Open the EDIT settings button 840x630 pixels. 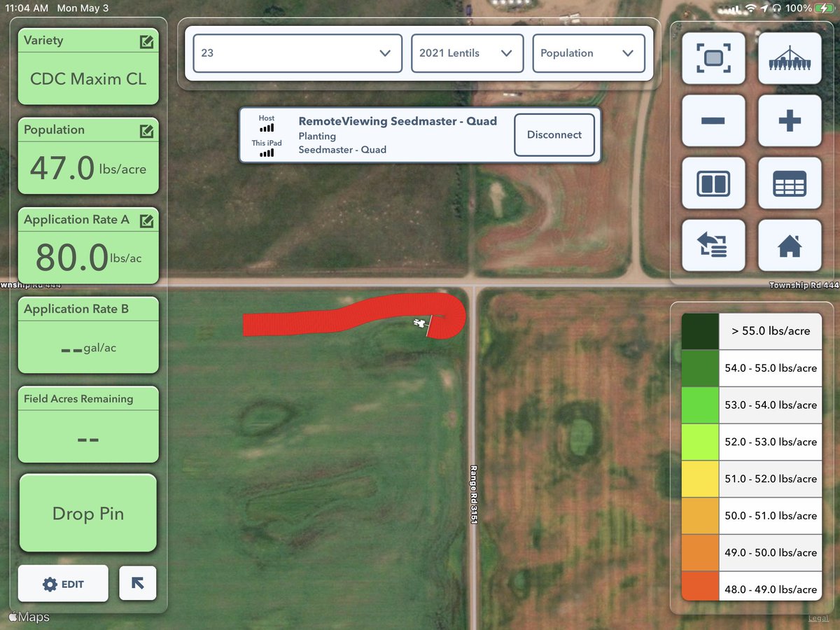pos(63,583)
